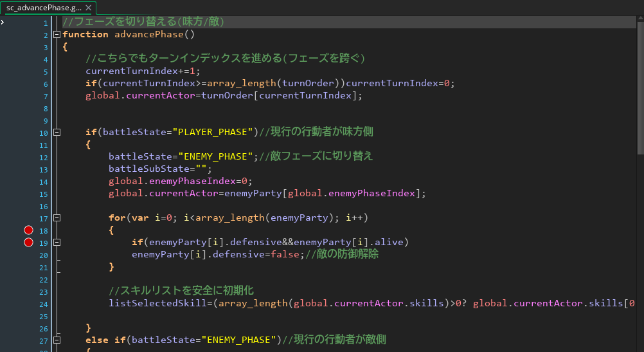Click line number 7 in the gutter
Screen dimensions: 644x352
[46, 96]
